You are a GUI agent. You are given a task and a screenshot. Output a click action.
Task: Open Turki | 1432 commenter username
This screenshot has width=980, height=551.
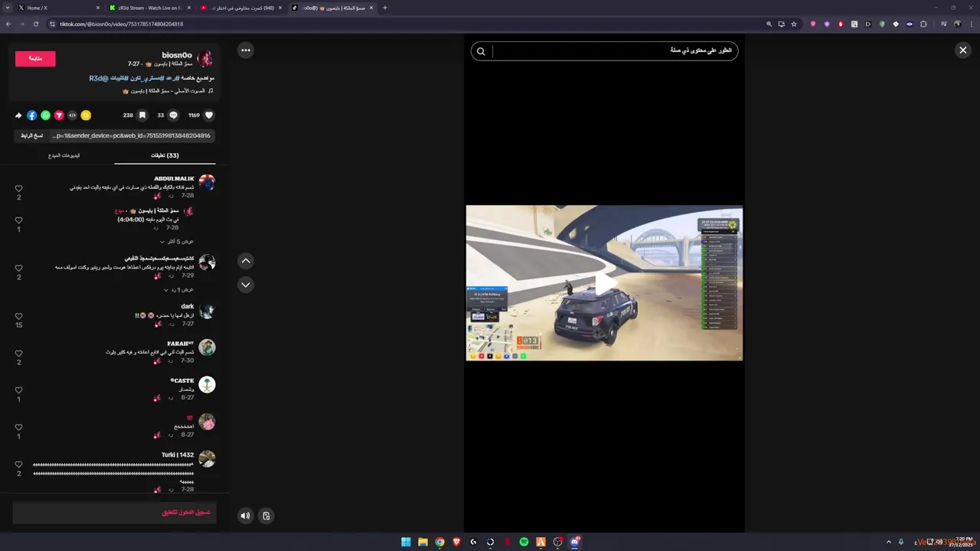(178, 455)
